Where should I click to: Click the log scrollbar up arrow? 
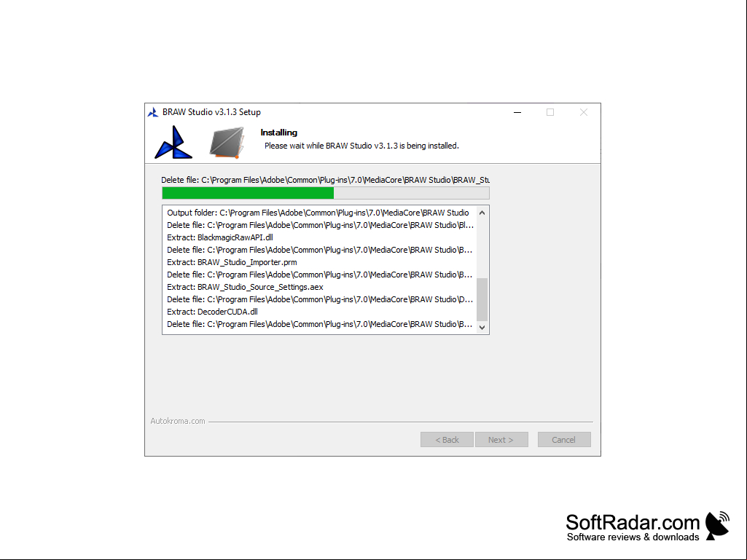coord(482,213)
